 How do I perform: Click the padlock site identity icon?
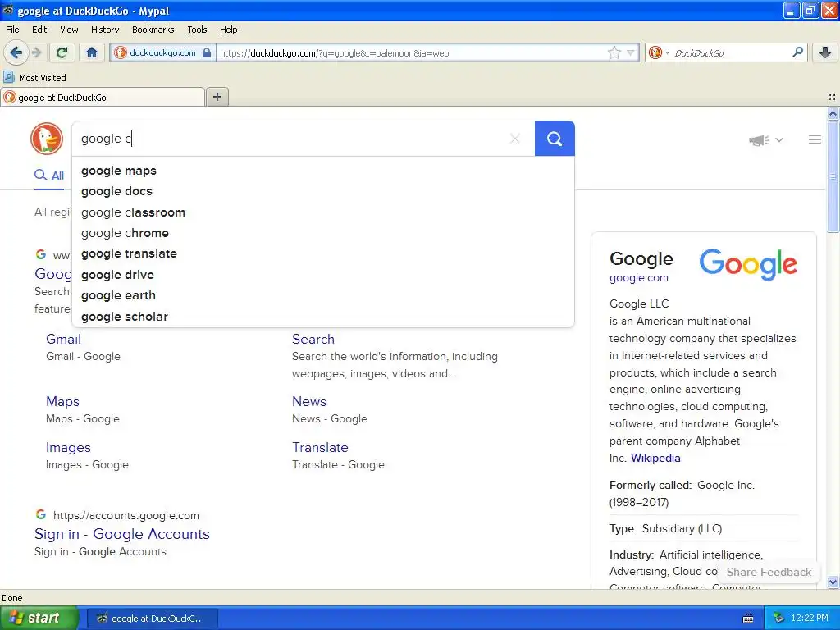point(206,52)
